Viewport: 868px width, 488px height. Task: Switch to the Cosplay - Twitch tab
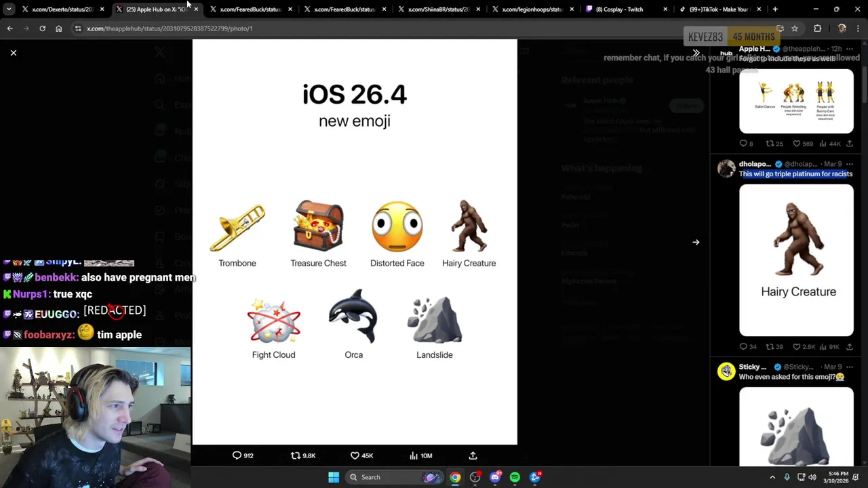pos(625,9)
